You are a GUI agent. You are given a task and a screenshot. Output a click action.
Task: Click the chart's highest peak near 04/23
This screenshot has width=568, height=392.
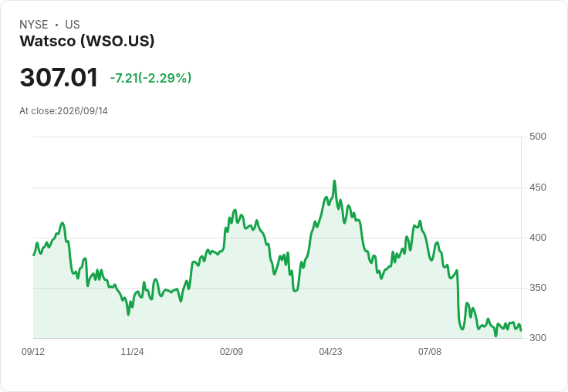point(334,181)
